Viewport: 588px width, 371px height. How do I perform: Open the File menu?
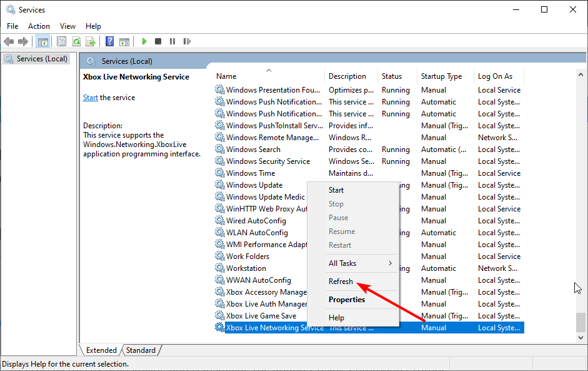point(12,26)
